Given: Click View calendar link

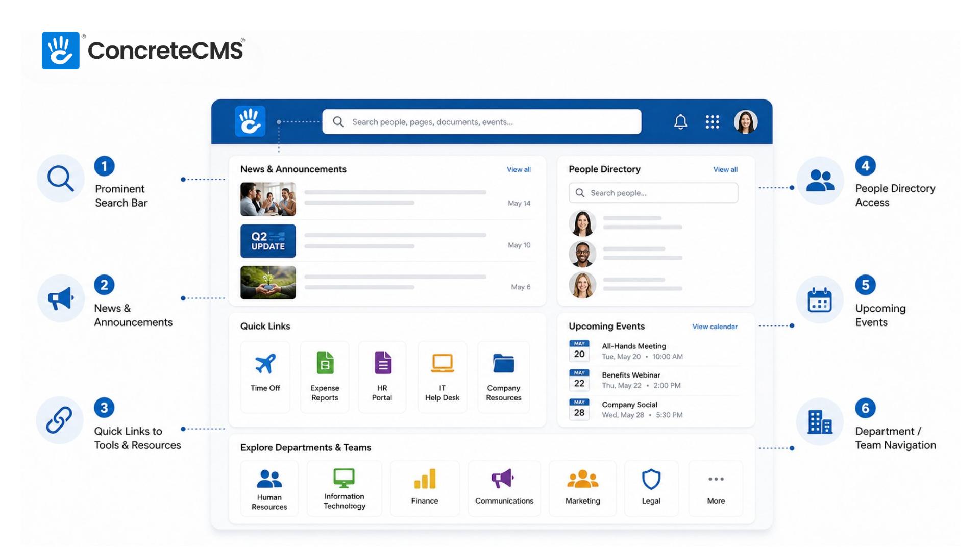Looking at the screenshot, I should [715, 327].
